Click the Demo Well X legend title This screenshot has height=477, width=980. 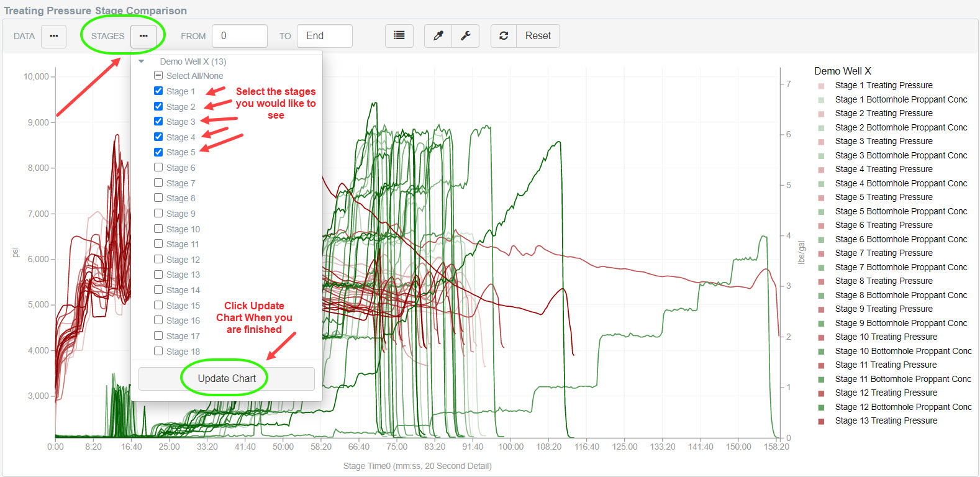pos(843,71)
